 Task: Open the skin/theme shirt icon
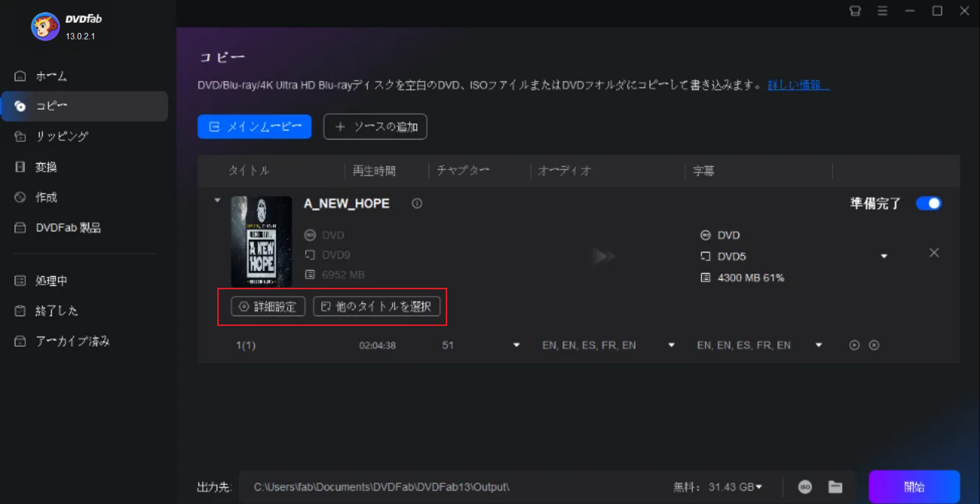(x=855, y=11)
